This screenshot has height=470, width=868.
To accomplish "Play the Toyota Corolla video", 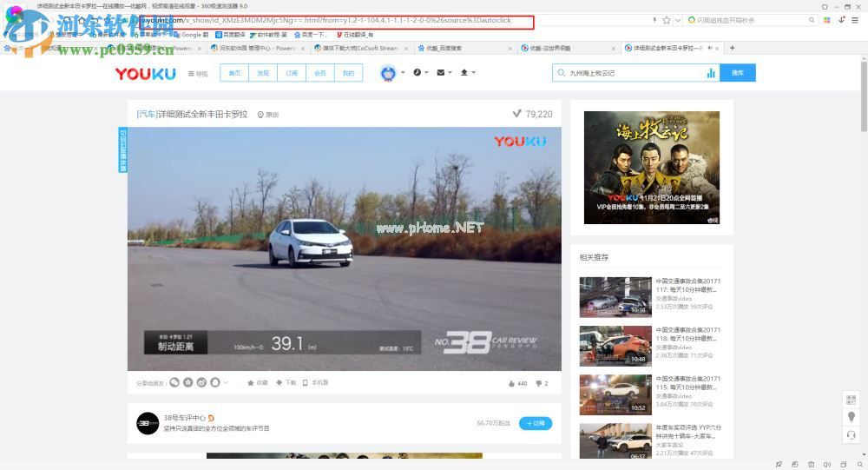I will click(345, 248).
